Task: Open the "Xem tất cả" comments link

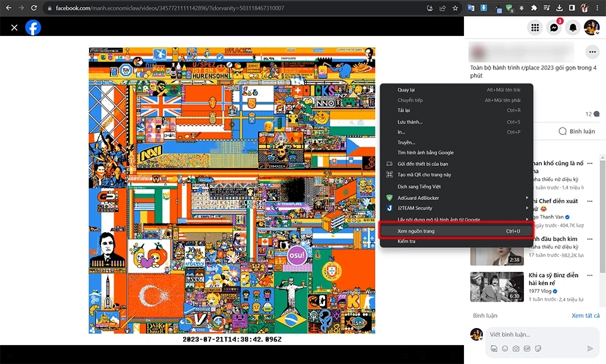Action: tap(586, 315)
